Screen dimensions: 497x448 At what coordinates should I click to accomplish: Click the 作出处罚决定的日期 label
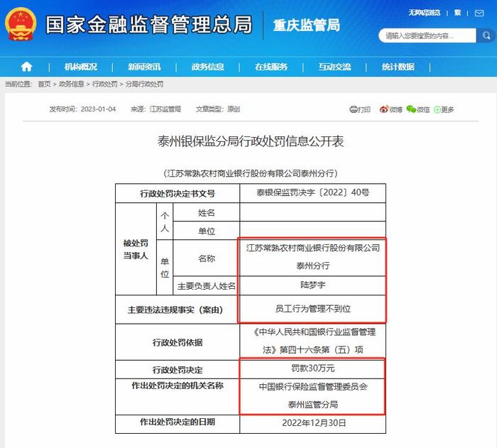177,422
